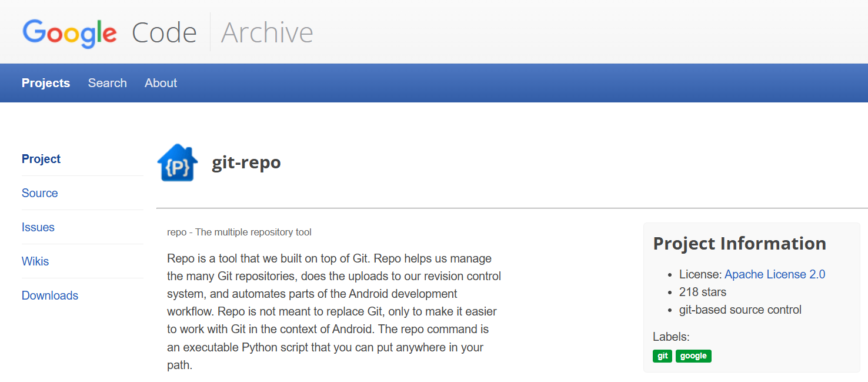This screenshot has width=868, height=382.
Task: Go to the About page
Action: point(161,83)
